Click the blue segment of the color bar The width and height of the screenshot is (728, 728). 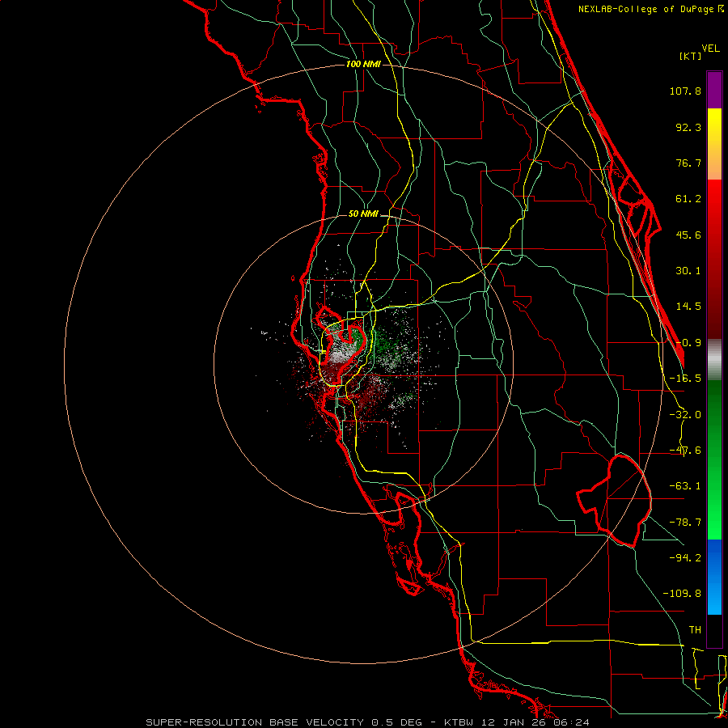coord(714,577)
